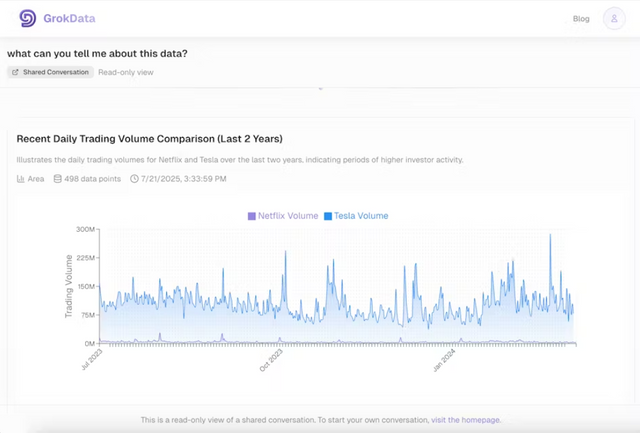Click the Tesla Volume legend label

(361, 216)
